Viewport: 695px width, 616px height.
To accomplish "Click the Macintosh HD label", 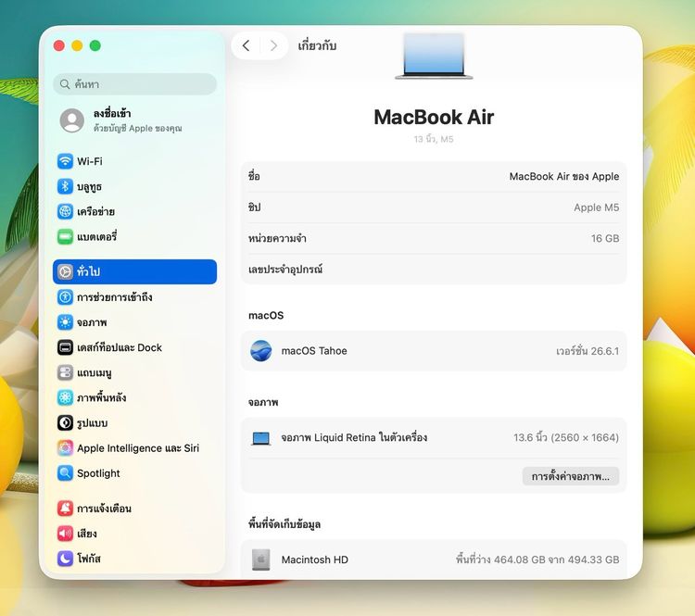I will click(315, 559).
